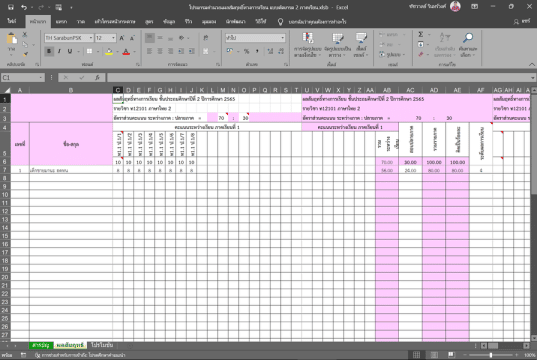Toggle Middle Align for cell
This screenshot has width=537, height=360.
click(x=160, y=38)
